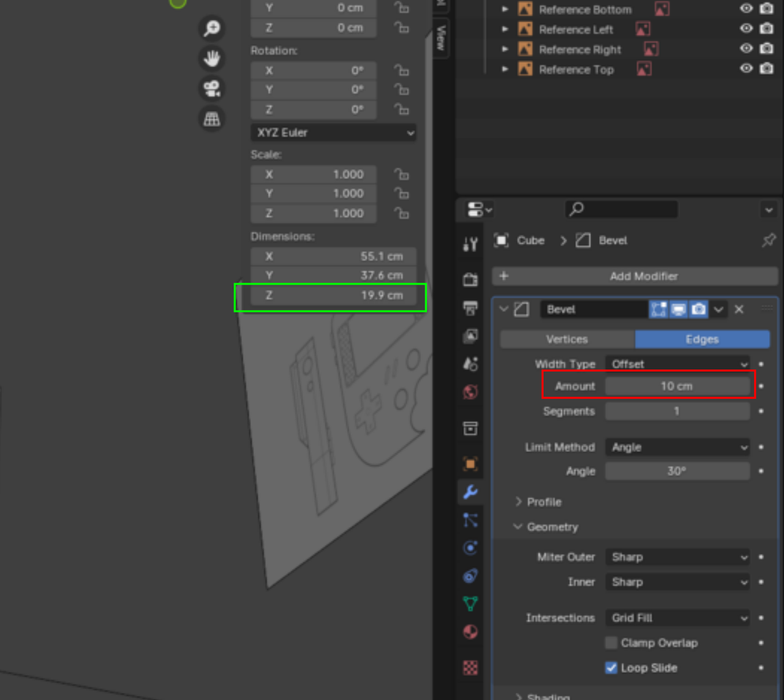Open the Object Constraints tab
The image size is (784, 700).
coord(470,576)
